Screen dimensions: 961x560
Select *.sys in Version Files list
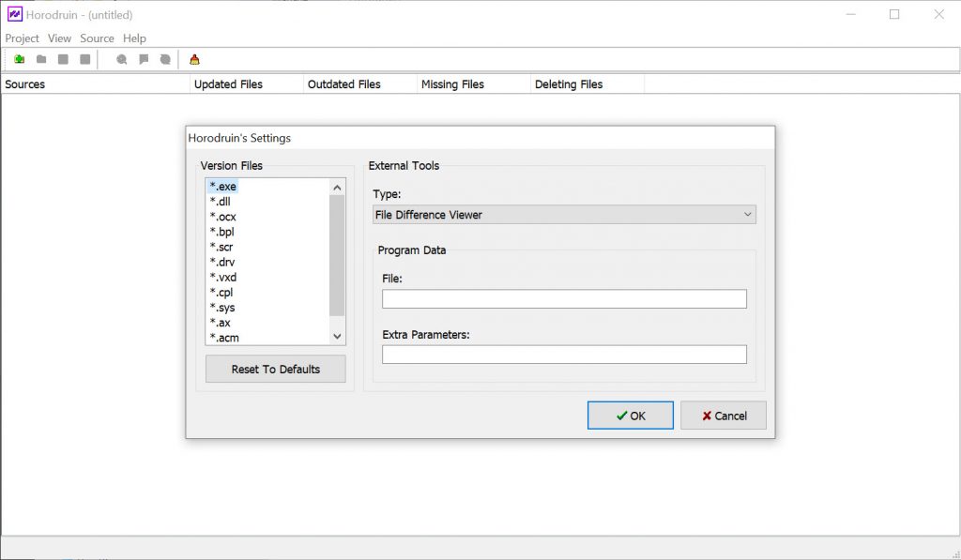click(221, 308)
